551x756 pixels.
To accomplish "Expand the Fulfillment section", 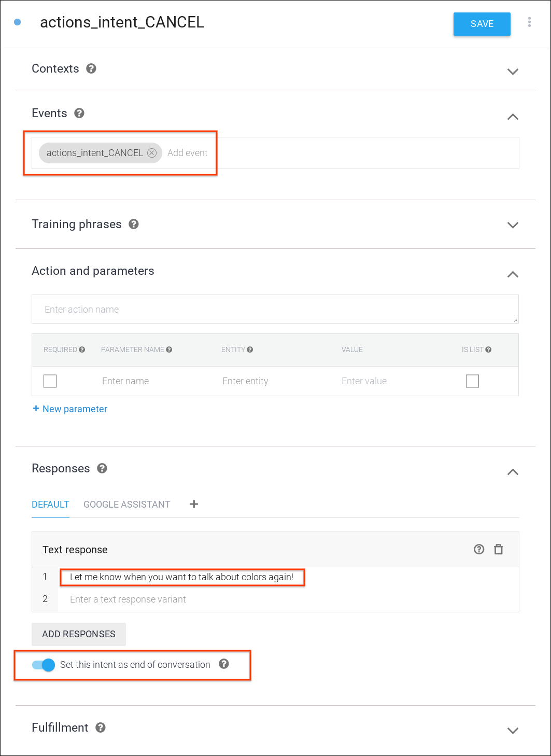I will coord(513,731).
